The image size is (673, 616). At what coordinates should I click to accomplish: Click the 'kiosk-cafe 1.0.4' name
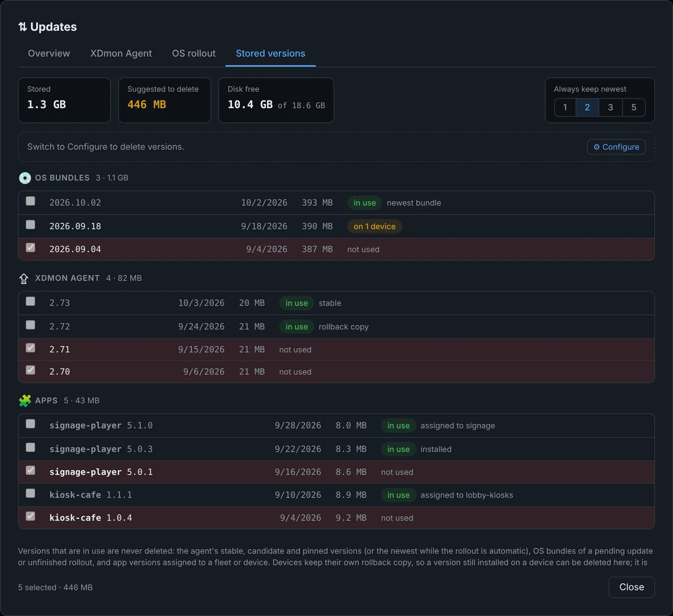[90, 518]
